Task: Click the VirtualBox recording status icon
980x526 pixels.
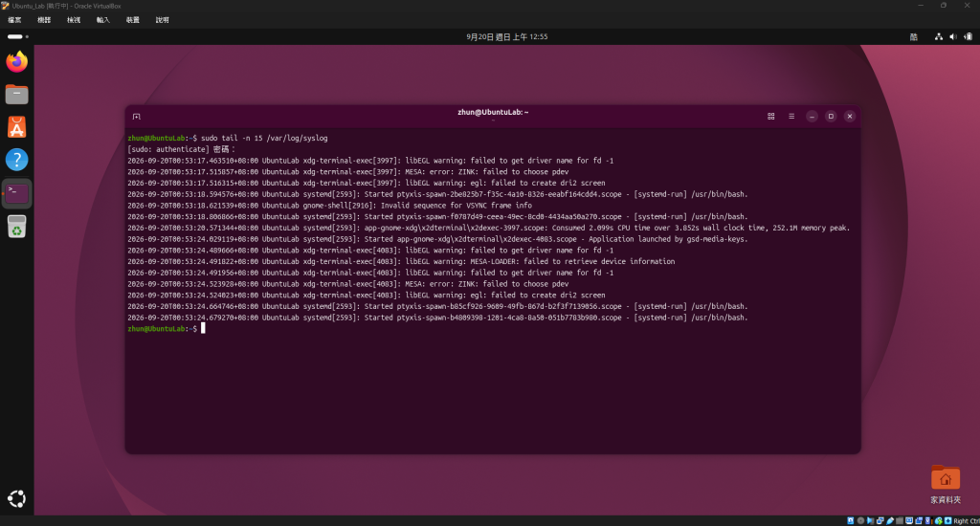Action: [x=919, y=520]
